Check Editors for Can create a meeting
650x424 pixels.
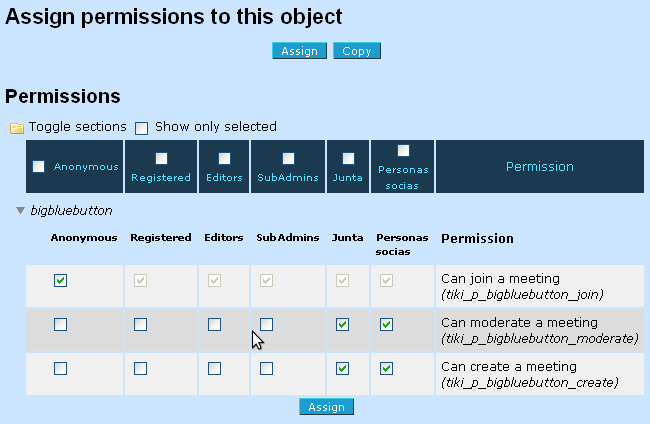tap(214, 368)
